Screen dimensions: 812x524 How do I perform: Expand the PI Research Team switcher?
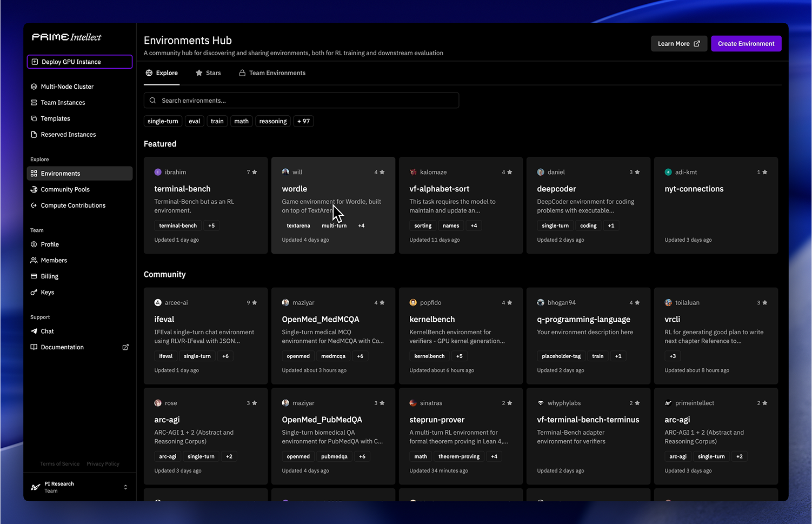pyautogui.click(x=125, y=487)
